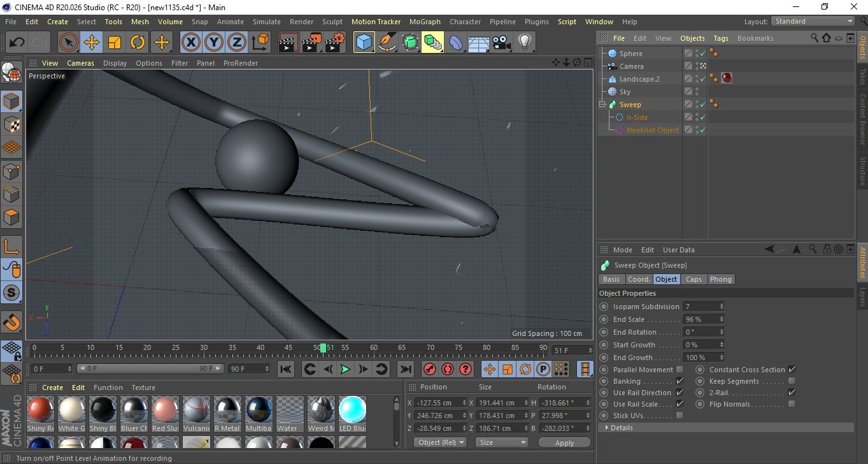Click the Autokeying button
Viewport: 868px width, 464px height.
coord(448,369)
